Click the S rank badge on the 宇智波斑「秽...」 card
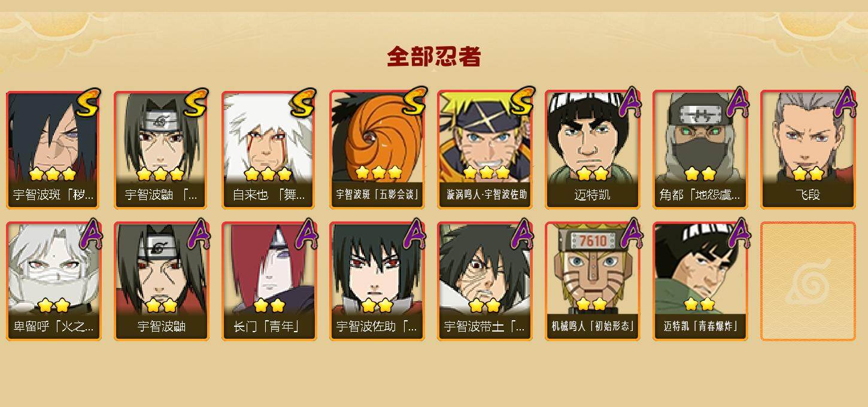The width and height of the screenshot is (868, 407). pyautogui.click(x=88, y=102)
